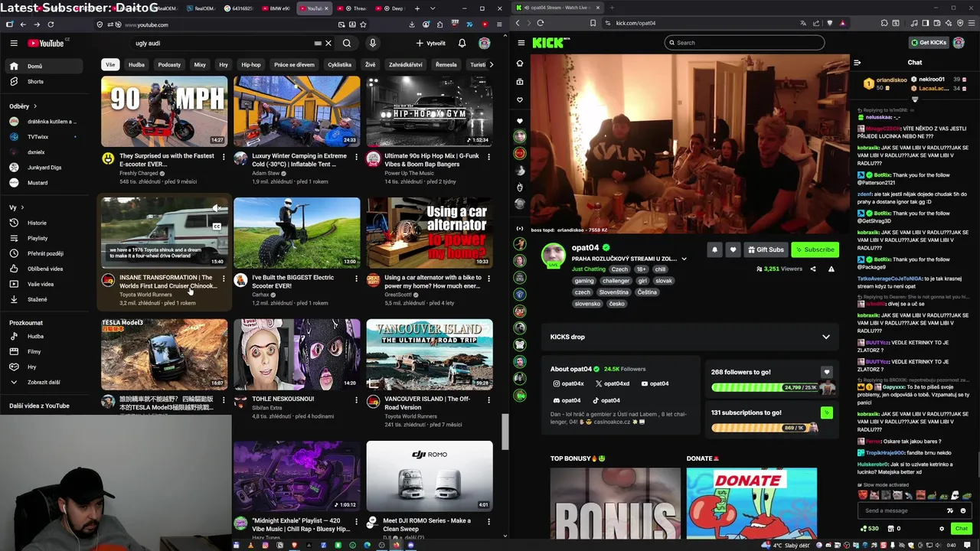The width and height of the screenshot is (980, 551).
Task: Open Oblíbená videa list
Action: pyautogui.click(x=44, y=269)
